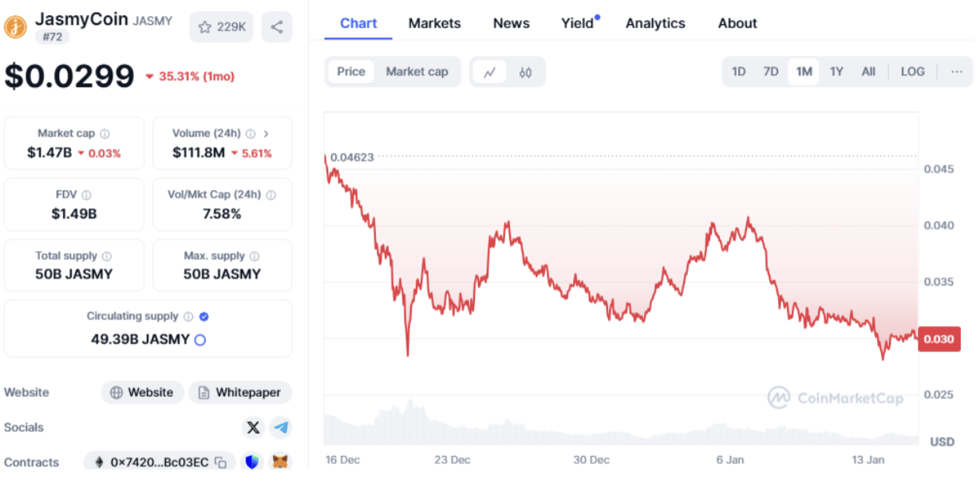Select the line chart icon
Image resolution: width=980 pixels, height=492 pixels.
[490, 72]
